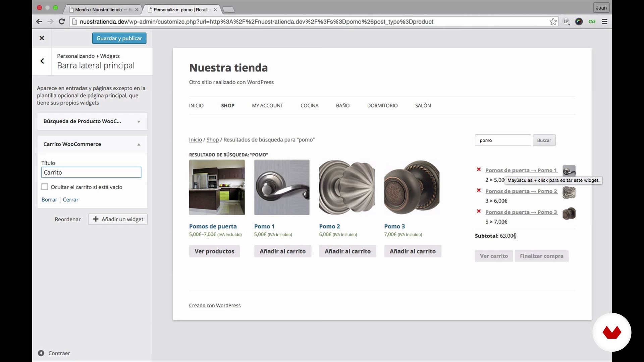This screenshot has width=644, height=362.
Task: Collapse the sidebar with the Contraer arrow icon
Action: [41, 353]
